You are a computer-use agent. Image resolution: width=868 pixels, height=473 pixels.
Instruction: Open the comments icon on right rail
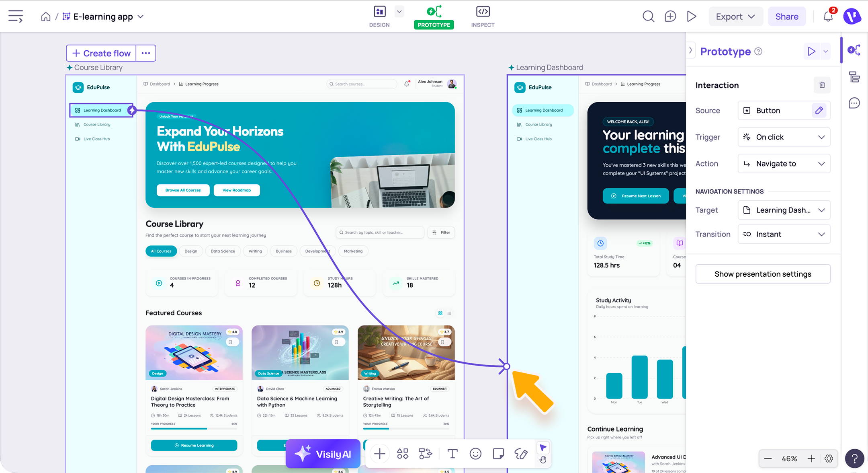click(x=854, y=103)
